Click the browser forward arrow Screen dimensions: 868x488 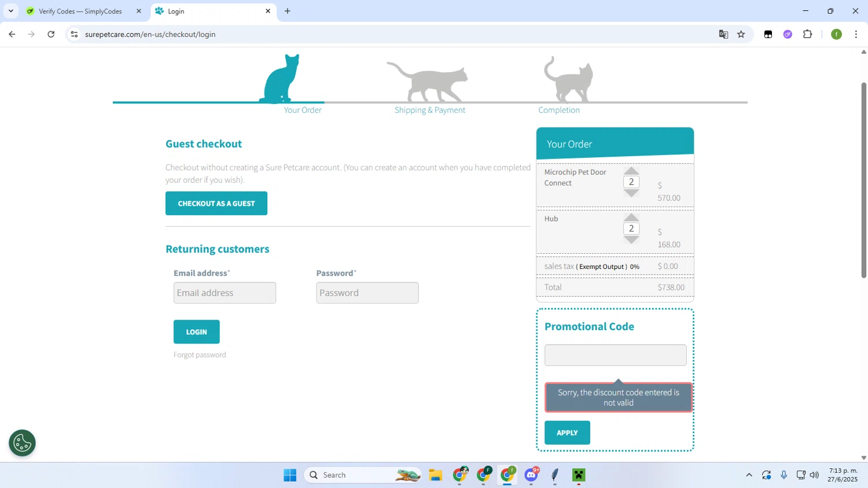point(31,34)
